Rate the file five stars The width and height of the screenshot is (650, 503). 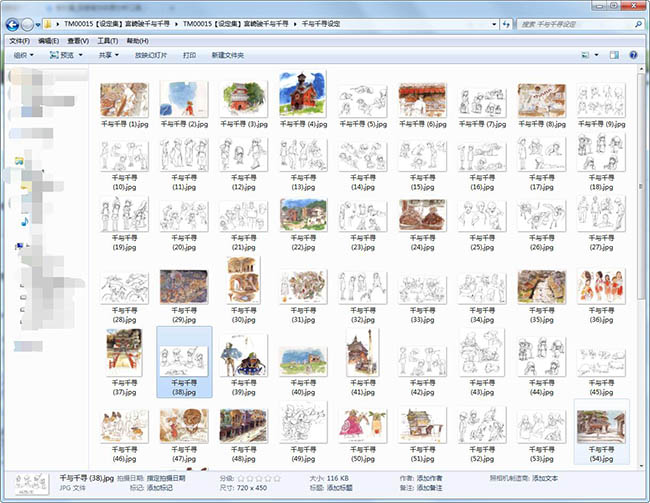[277, 478]
